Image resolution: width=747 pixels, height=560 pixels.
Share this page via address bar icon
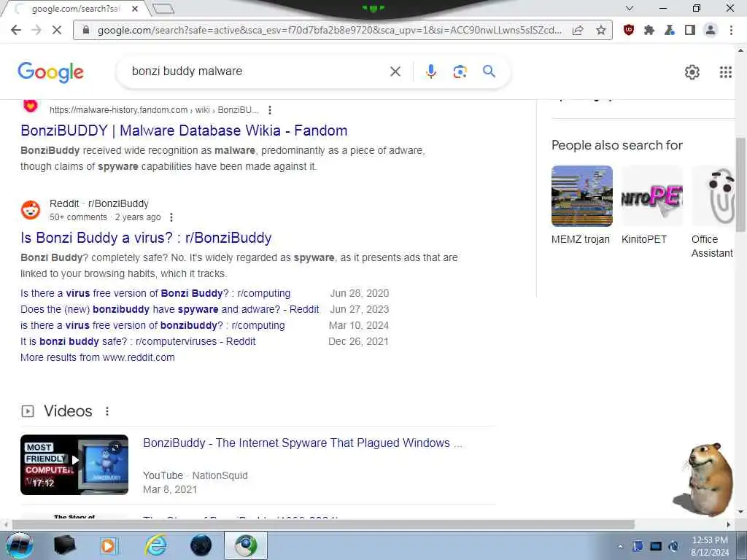click(x=578, y=30)
